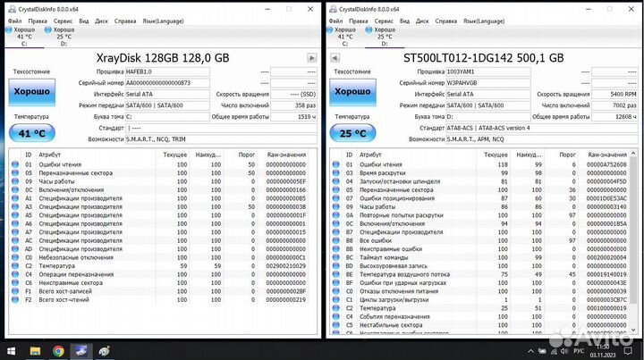This screenshot has height=360, width=644.
Task: Click Хорошо health button in left window
Action: pos(32,92)
